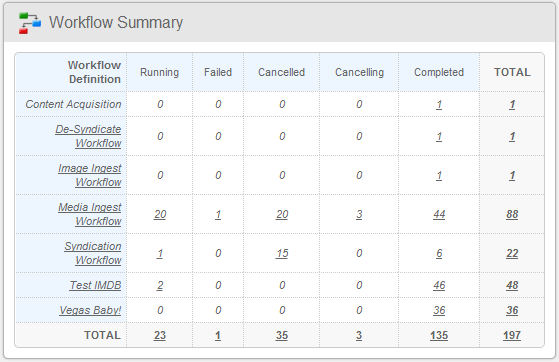Image resolution: width=559 pixels, height=362 pixels.
Task: View the completed Content Acquisition workflow
Action: (439, 104)
